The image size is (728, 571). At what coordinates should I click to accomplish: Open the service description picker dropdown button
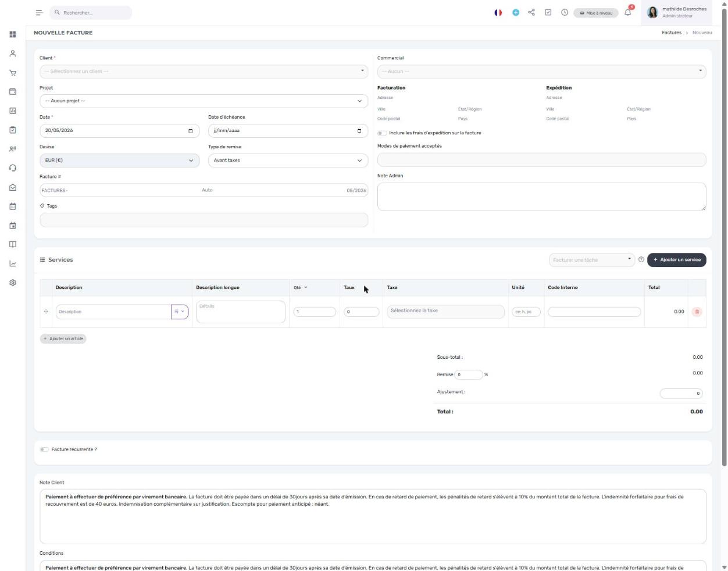[x=180, y=312]
